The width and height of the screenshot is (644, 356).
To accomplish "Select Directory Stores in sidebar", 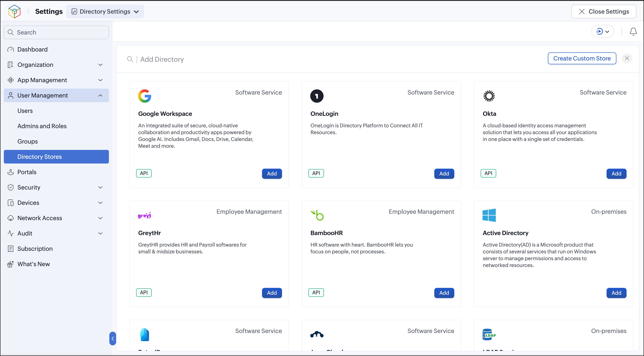I will 56,157.
